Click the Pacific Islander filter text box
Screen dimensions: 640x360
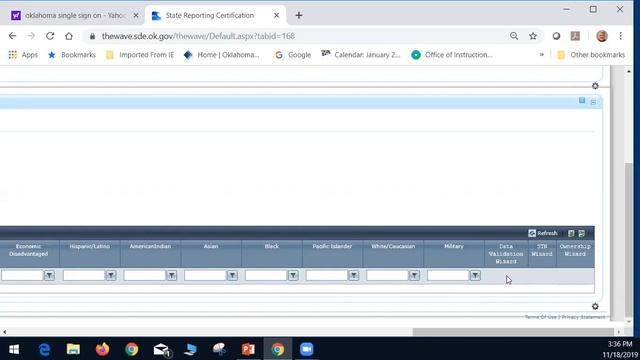[327, 276]
